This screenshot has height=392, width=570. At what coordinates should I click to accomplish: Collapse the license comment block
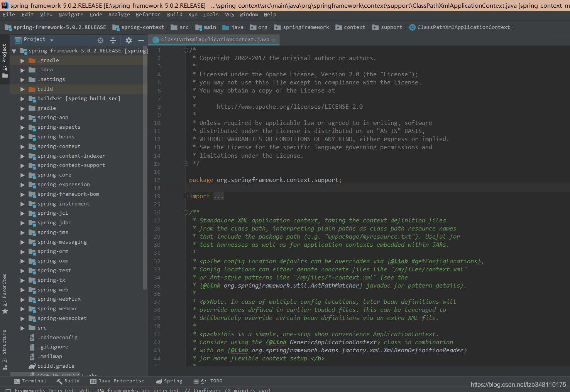coord(186,50)
